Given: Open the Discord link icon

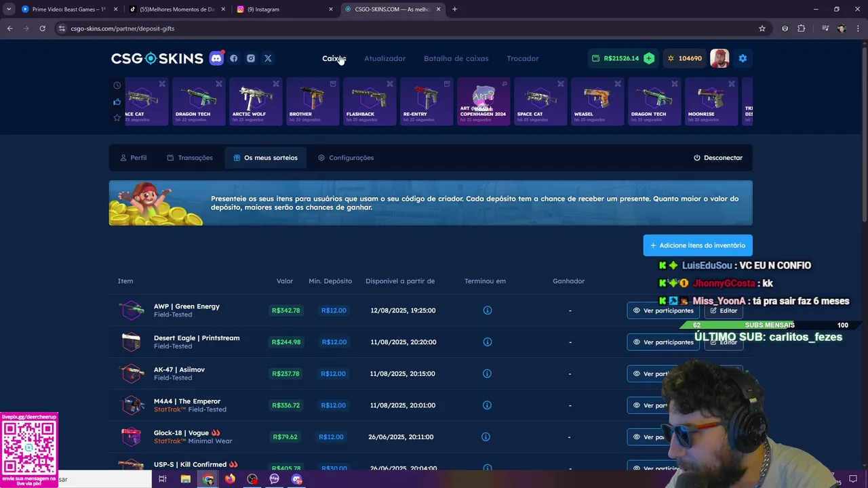Looking at the screenshot, I should coord(216,58).
